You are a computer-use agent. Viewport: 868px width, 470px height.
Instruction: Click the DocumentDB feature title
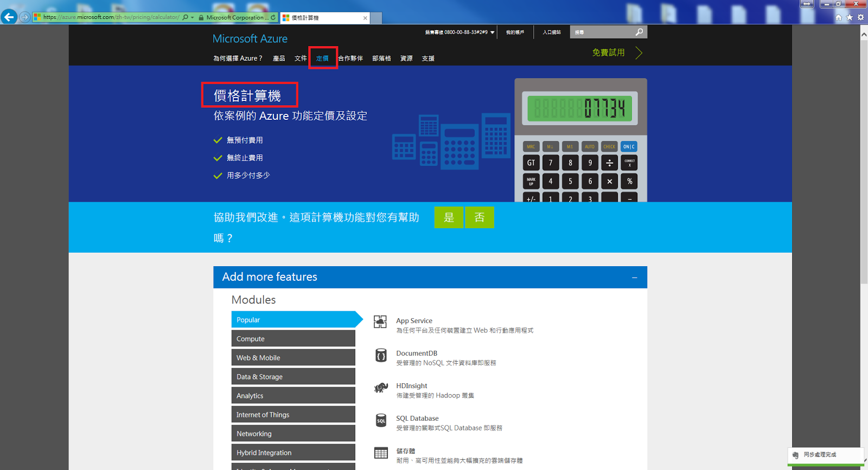[x=417, y=353]
